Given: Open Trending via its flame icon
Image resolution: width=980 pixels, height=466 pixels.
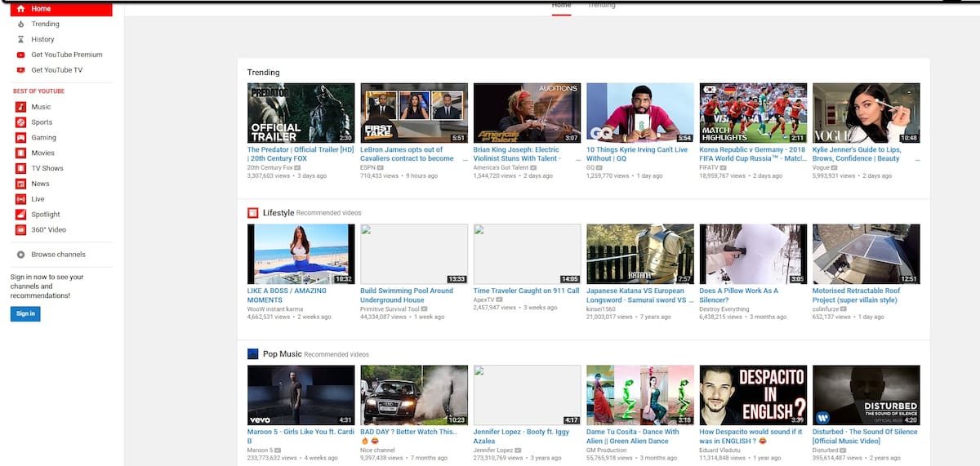Looking at the screenshot, I should click(20, 24).
